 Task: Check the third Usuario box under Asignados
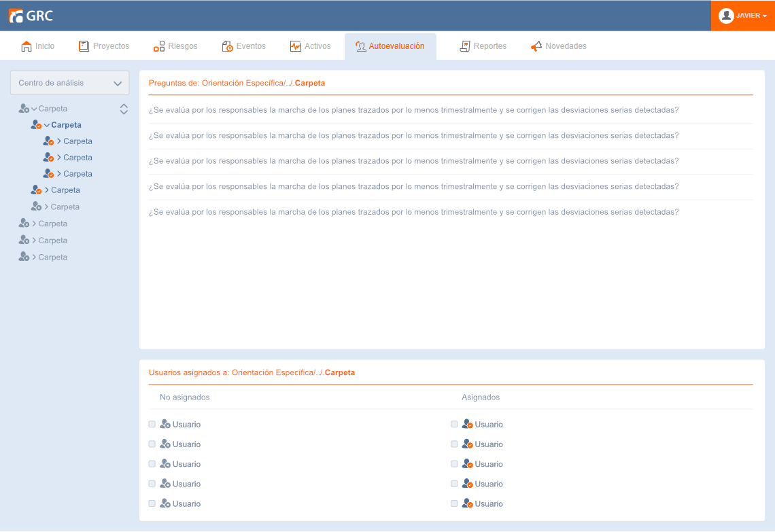coord(454,464)
